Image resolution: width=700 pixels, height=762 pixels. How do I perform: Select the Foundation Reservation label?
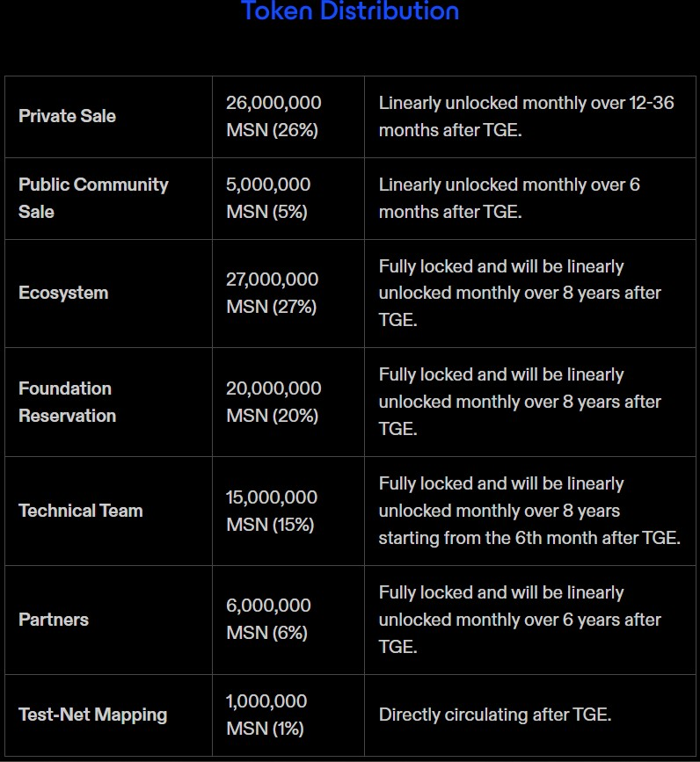pyautogui.click(x=67, y=402)
